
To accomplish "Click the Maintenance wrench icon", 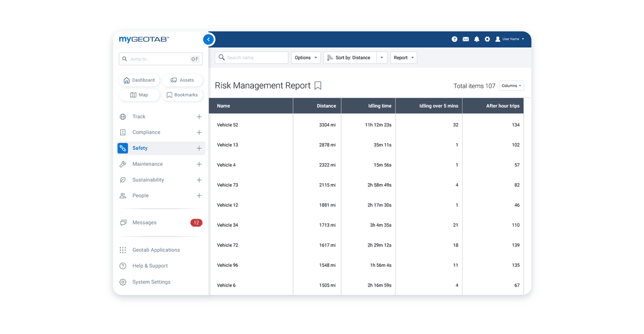I will (123, 164).
